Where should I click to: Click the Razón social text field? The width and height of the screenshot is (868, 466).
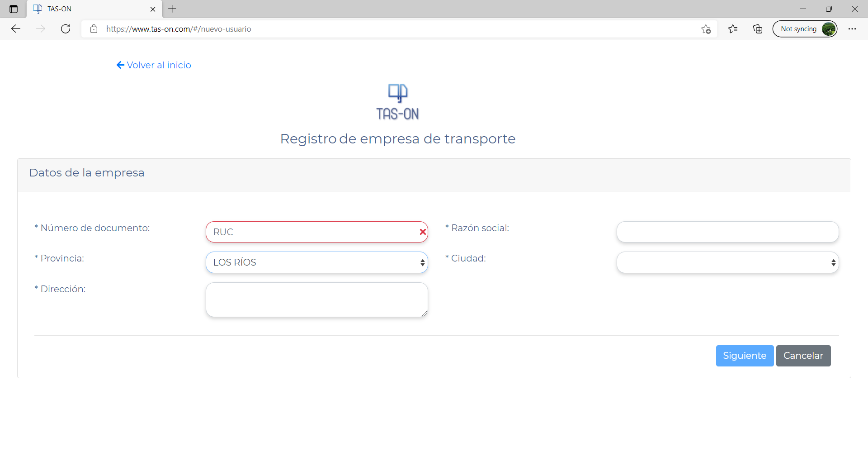tap(727, 232)
